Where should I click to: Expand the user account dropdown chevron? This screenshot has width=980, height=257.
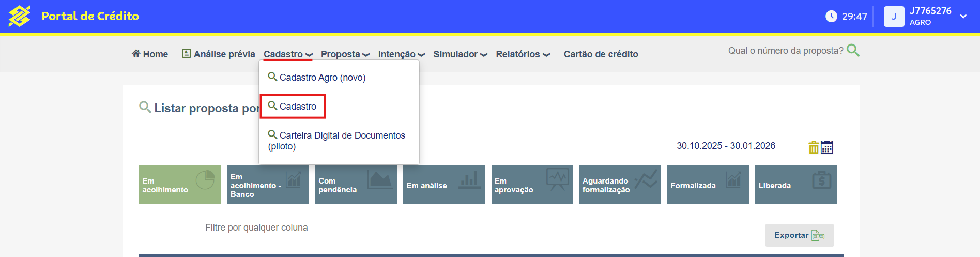tap(963, 17)
